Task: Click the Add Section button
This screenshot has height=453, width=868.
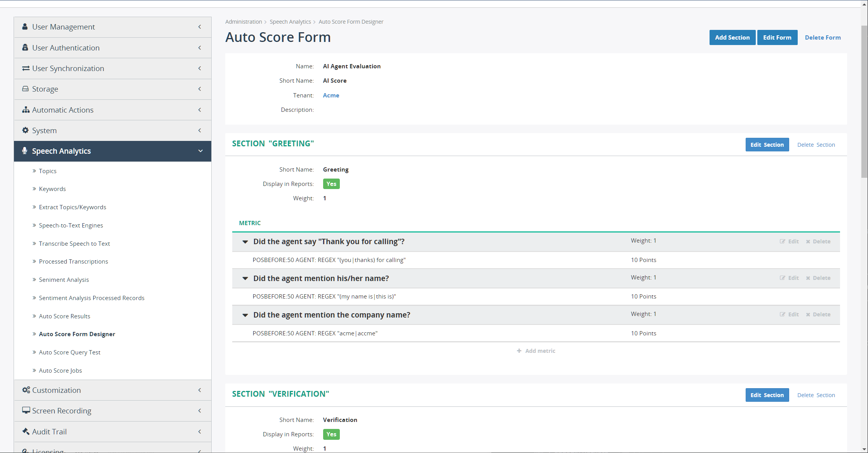Action: click(x=732, y=38)
